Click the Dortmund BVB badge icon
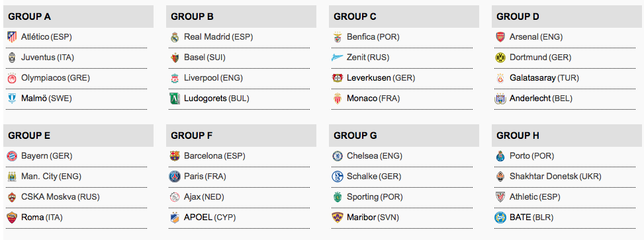 click(x=500, y=58)
